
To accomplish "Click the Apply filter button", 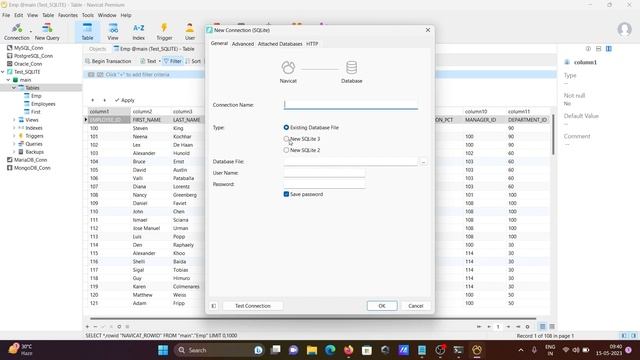I will click(x=124, y=100).
